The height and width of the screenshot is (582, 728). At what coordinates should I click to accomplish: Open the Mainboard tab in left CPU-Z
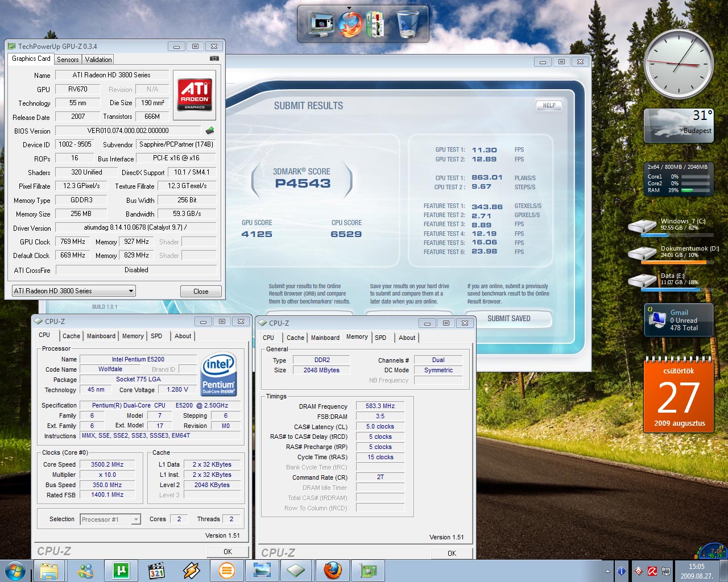101,336
